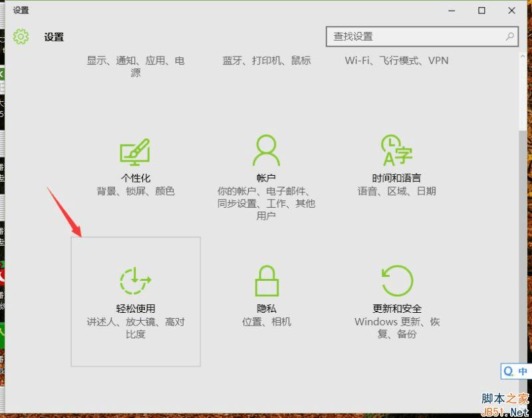Click the 讲述人、放大镜、高对比度 description
This screenshot has width=532, height=418.
click(x=136, y=328)
